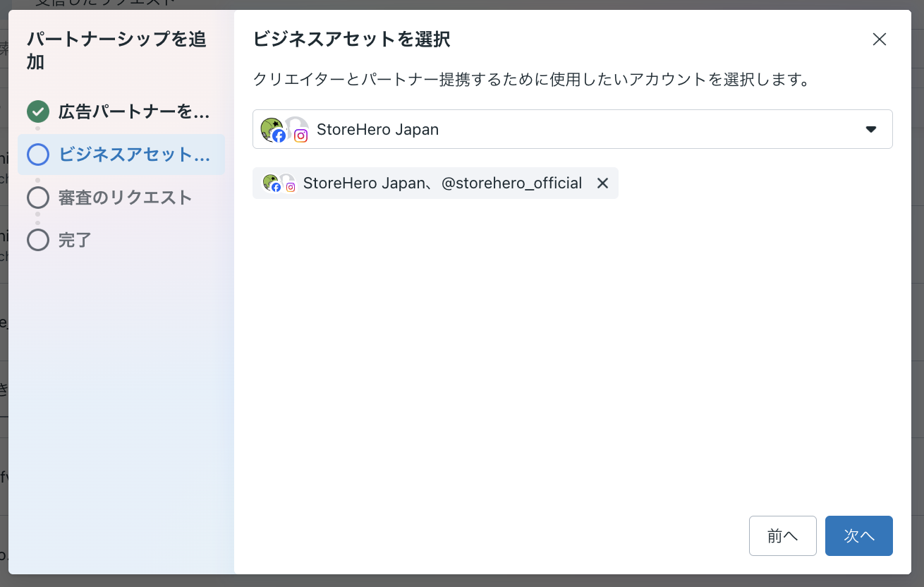
Task: Click the Instagram badge on the selected chip
Action: (291, 188)
